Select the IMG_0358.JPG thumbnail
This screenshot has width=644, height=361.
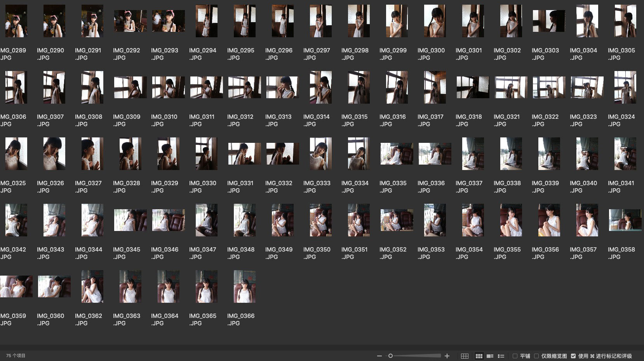click(625, 220)
